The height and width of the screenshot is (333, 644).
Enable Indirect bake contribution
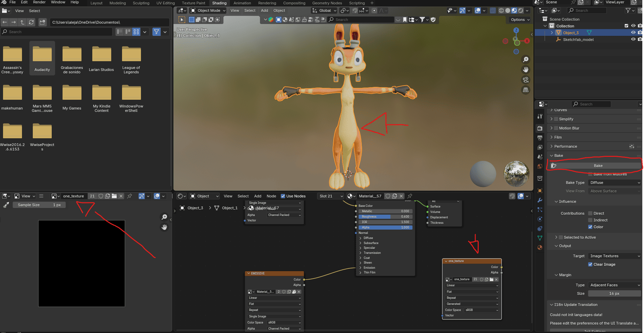point(590,220)
